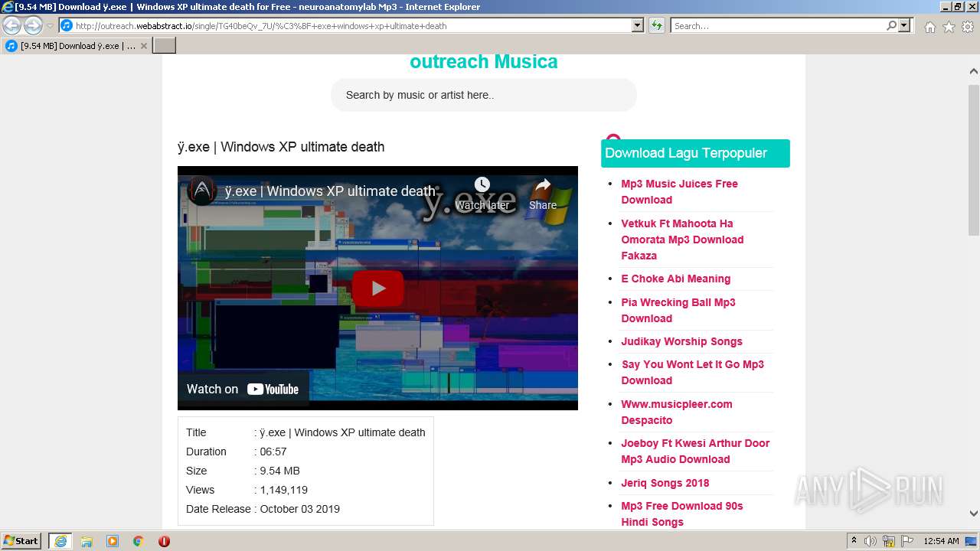Open Favorites with the star icon

949,27
